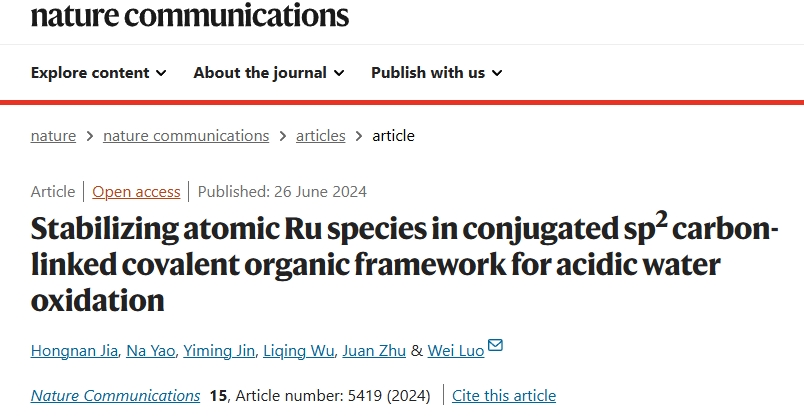
Task: Open the Open access link
Action: (x=136, y=192)
